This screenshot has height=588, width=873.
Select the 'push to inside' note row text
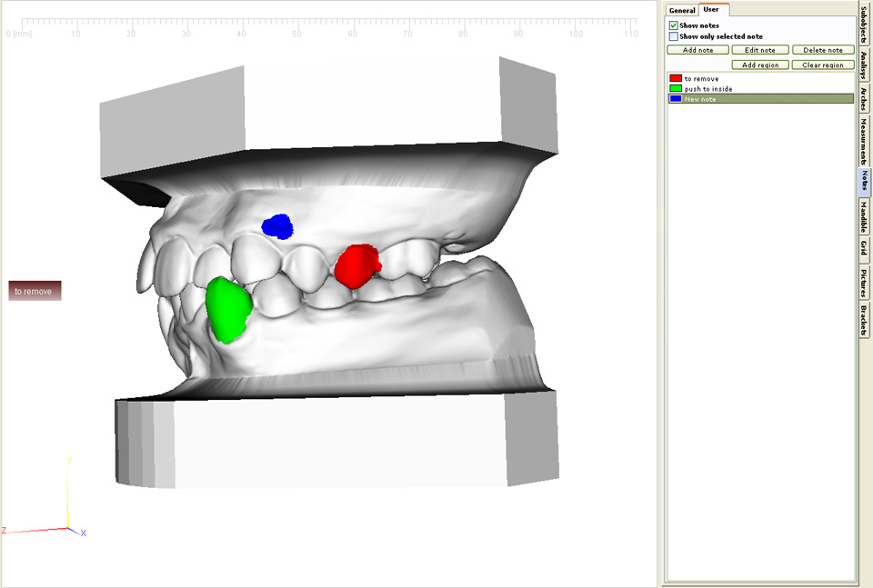[x=708, y=89]
